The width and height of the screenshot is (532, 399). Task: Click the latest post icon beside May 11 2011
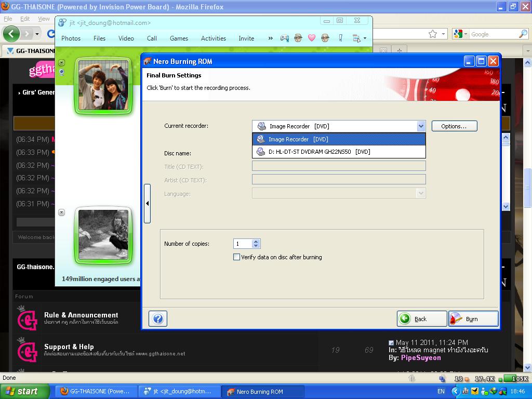pos(391,343)
